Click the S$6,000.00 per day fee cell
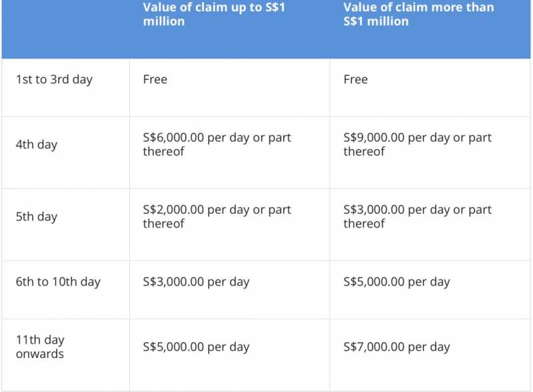Image resolution: width=533 pixels, height=392 pixels. click(217, 138)
